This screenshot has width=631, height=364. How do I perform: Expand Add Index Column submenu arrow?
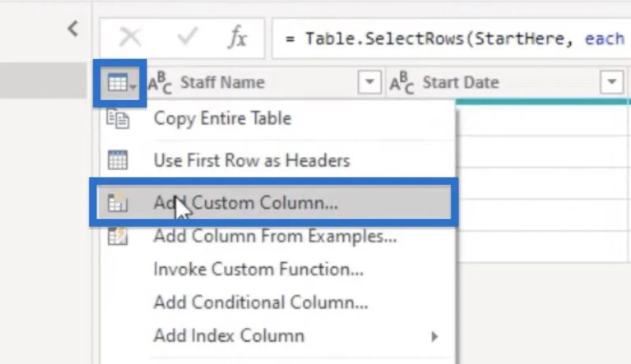435,336
